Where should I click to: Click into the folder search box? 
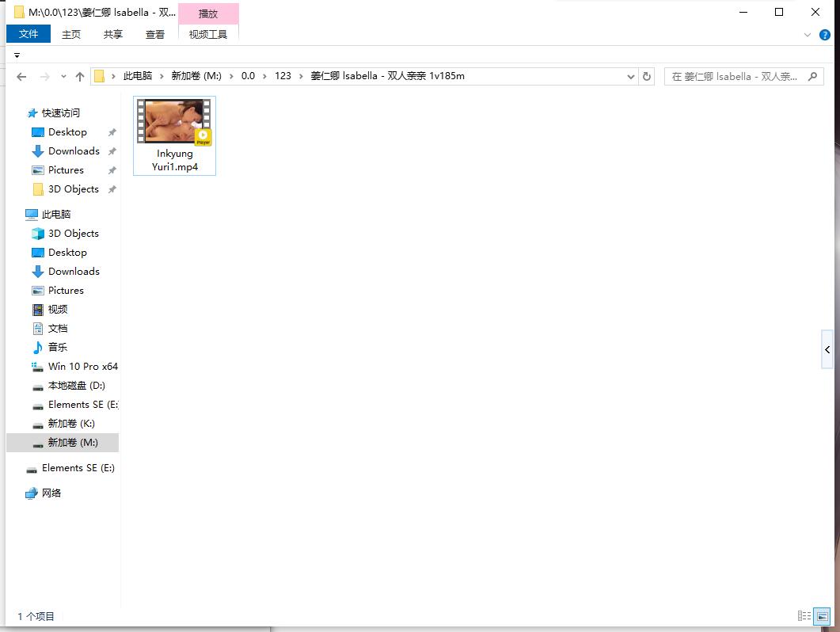coord(736,77)
